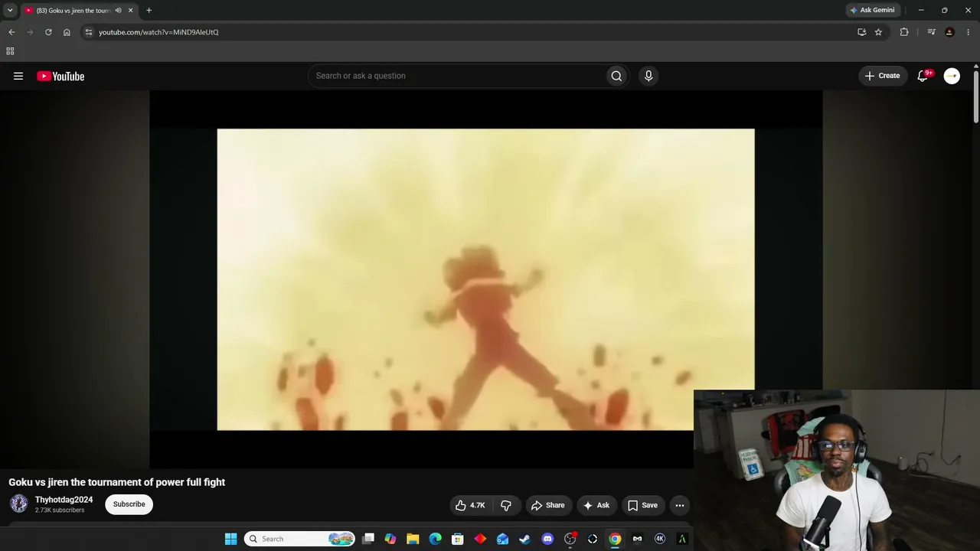980x551 pixels.
Task: Dislike the Goku vs Jiren video
Action: point(506,505)
